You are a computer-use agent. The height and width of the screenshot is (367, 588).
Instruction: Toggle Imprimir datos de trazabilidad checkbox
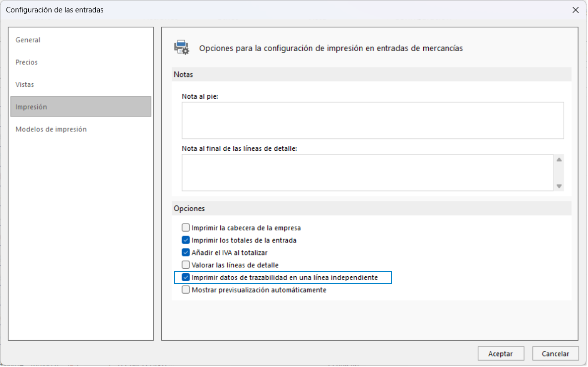pos(186,277)
